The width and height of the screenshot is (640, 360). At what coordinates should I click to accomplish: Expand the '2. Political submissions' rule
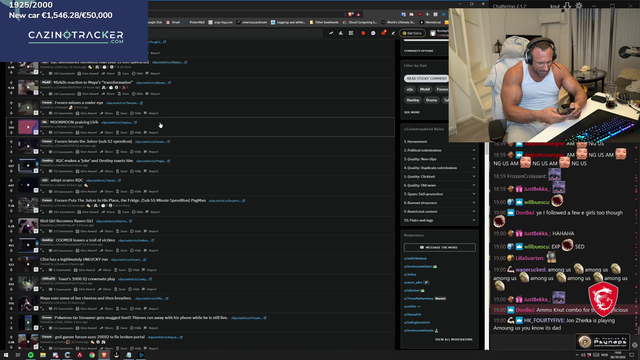pos(440,150)
